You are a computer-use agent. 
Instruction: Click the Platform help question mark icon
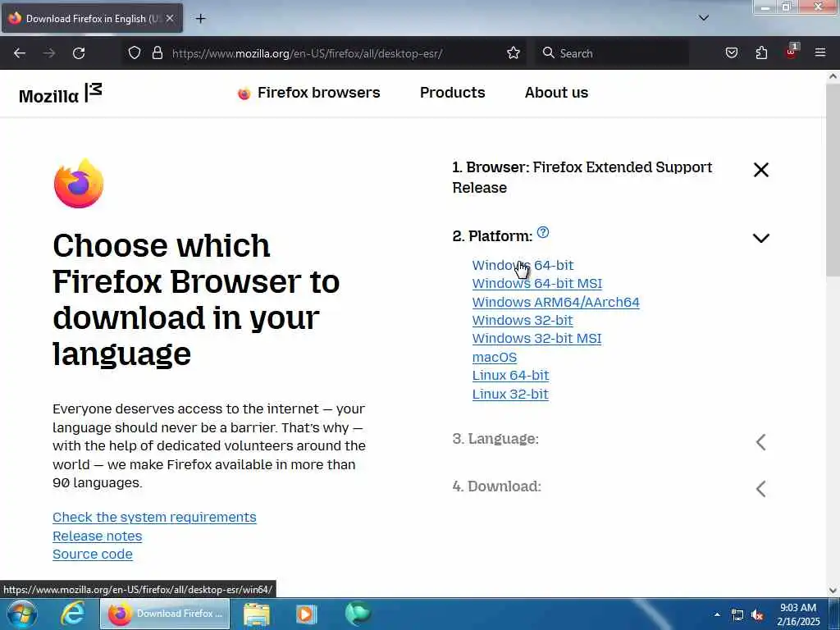543,232
